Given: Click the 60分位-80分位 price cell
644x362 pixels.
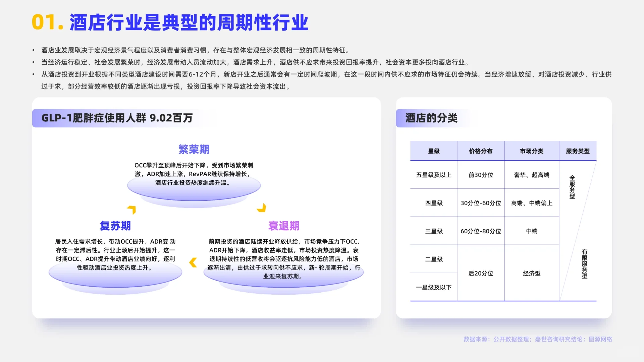Looking at the screenshot, I should click(x=481, y=231).
